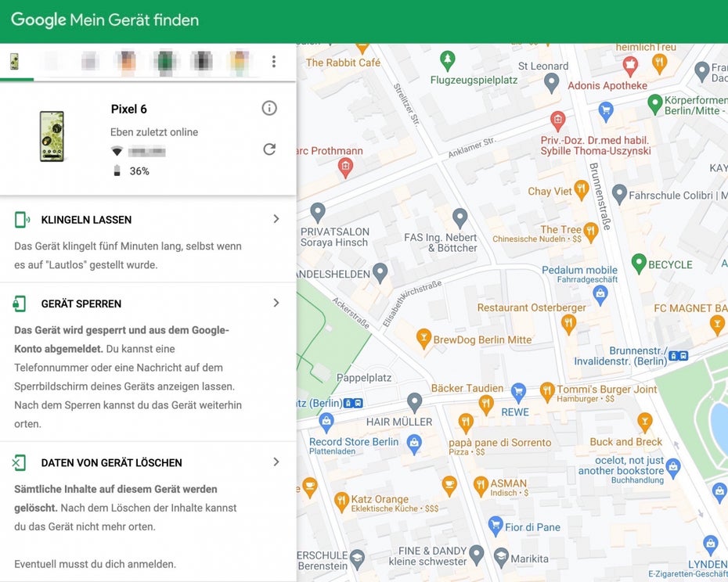
Task: Click the battery icon next to 36%
Action: click(117, 171)
